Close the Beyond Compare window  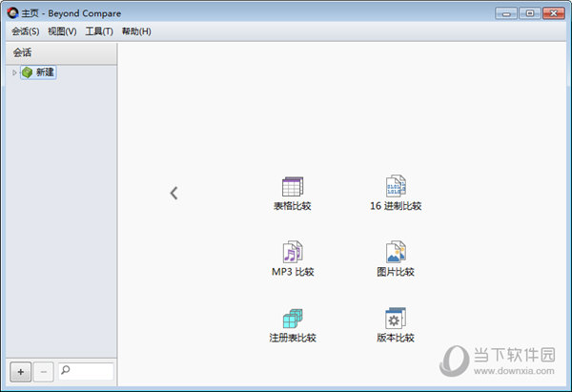(x=553, y=13)
